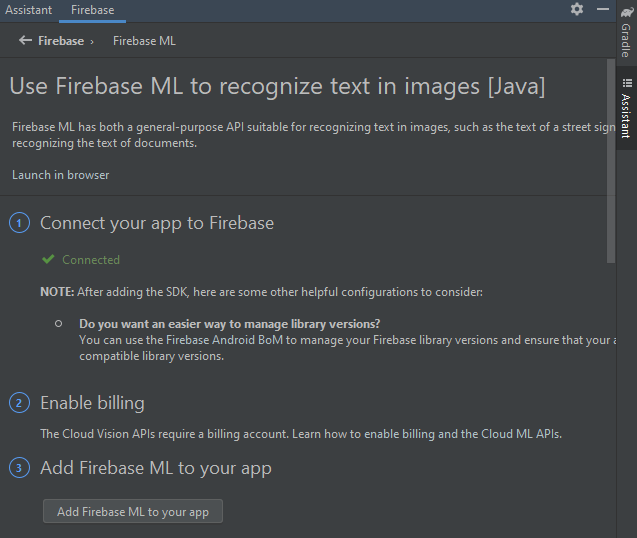The width and height of the screenshot is (637, 538).
Task: Collapse the Connect your app to Firebase heading
Action: [157, 223]
